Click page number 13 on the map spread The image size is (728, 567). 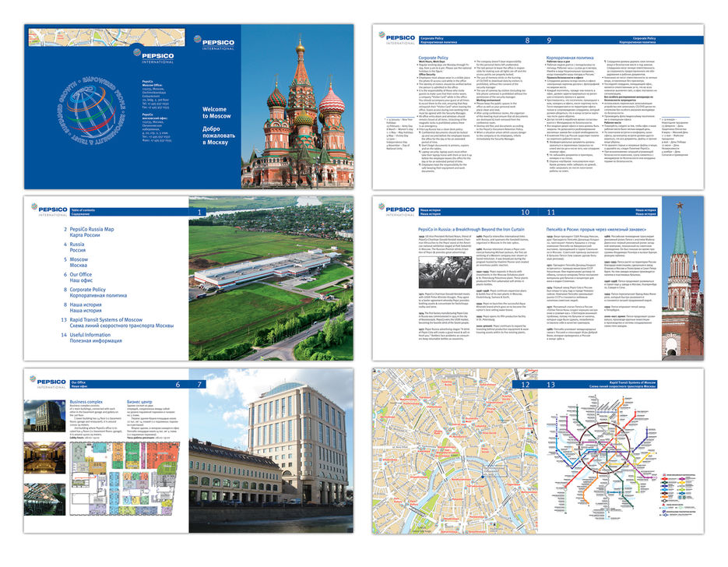coord(550,385)
